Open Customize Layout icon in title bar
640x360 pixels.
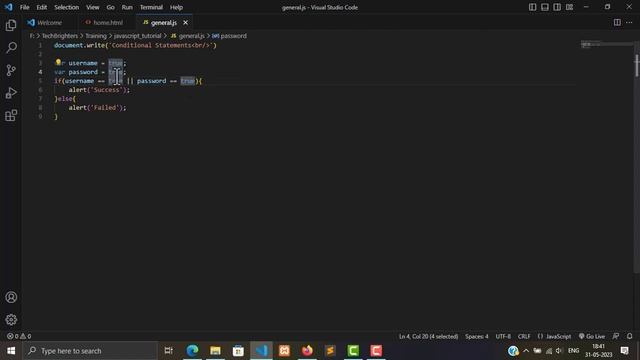(x=569, y=7)
